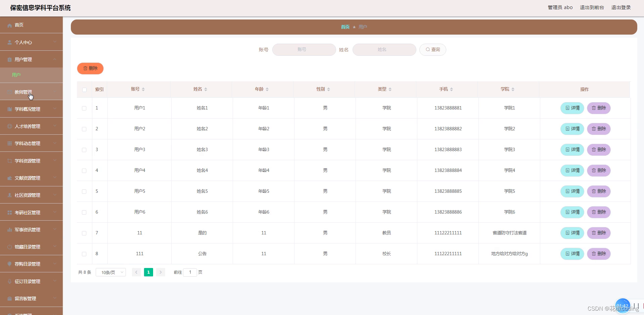The image size is (644, 315).
Task: Click the 查询 search button
Action: 432,50
